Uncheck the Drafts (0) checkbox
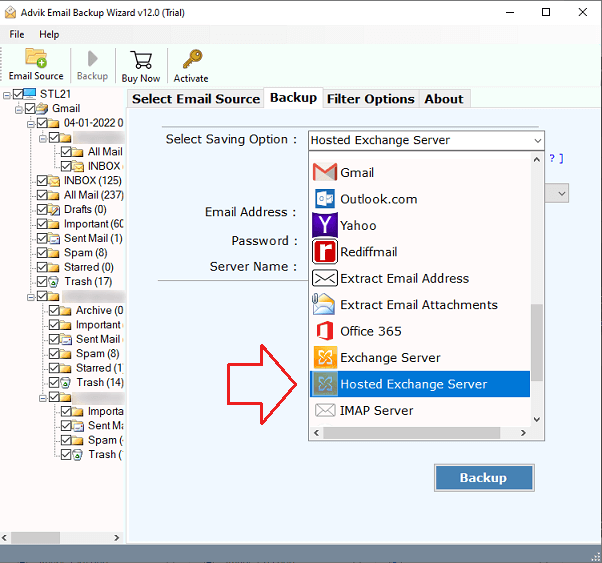This screenshot has width=602, height=563. (42, 210)
